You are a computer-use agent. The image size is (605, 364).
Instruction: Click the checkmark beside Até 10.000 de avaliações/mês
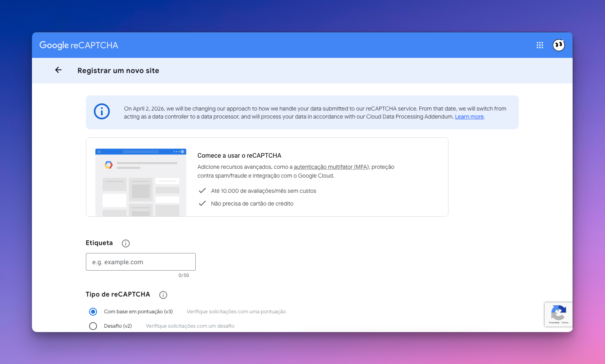(x=202, y=191)
